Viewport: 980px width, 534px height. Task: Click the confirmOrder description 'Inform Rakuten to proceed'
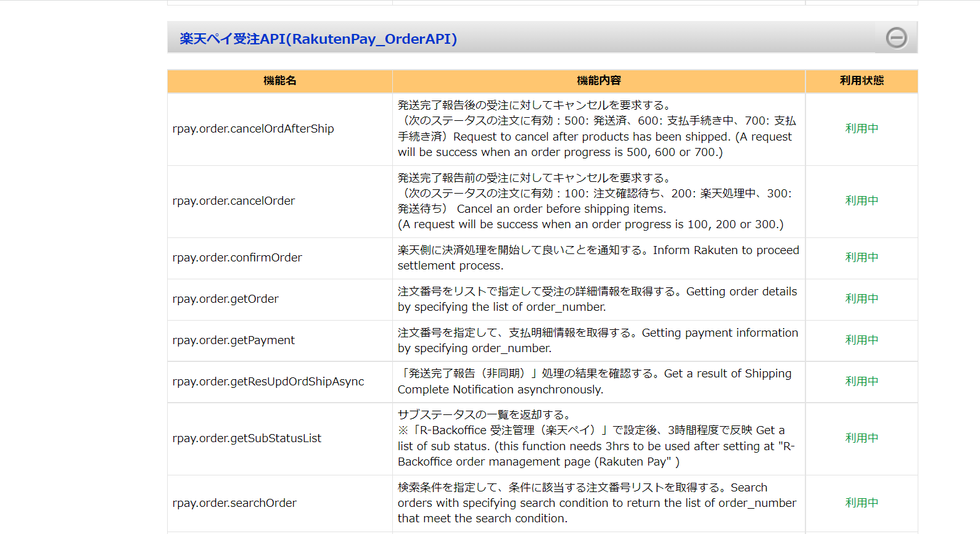coord(598,258)
